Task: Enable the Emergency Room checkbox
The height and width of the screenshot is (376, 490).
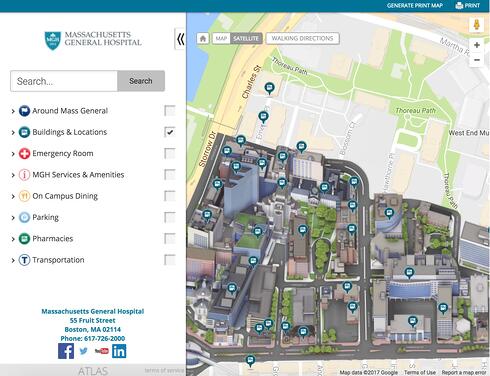Action: coord(170,153)
